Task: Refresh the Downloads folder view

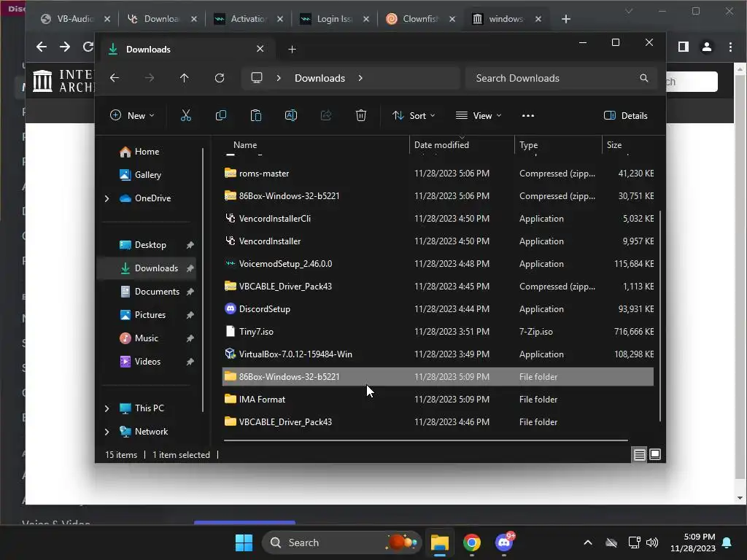Action: (x=219, y=78)
